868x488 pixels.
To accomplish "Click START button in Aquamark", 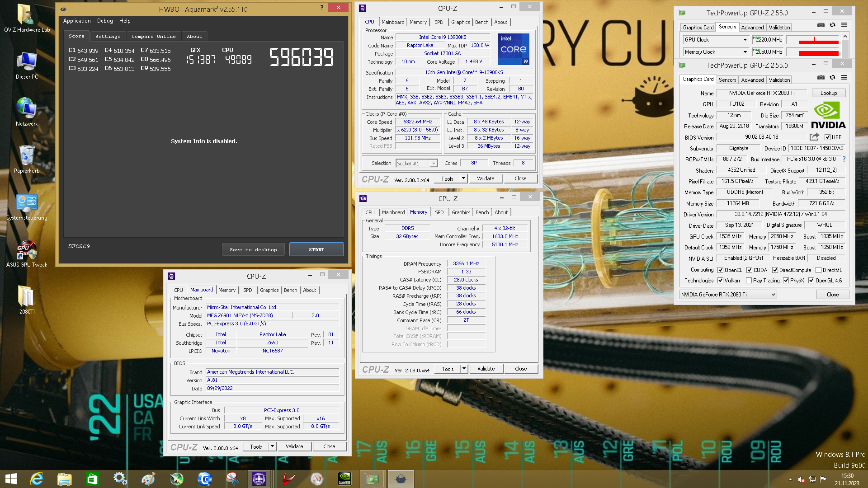I will tap(316, 249).
